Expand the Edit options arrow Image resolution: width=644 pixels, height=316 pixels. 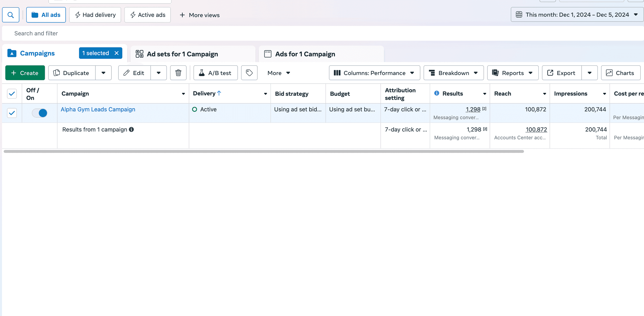[x=158, y=73]
